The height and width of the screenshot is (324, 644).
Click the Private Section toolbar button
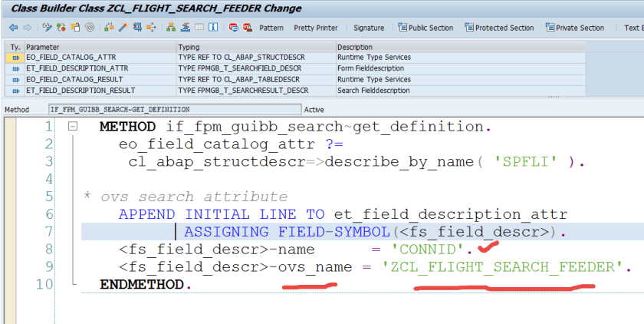point(574,28)
